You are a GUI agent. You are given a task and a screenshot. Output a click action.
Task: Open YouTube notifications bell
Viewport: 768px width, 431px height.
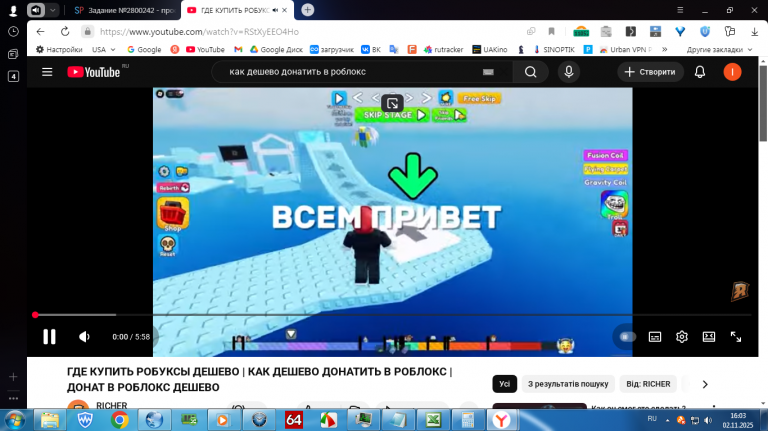700,72
